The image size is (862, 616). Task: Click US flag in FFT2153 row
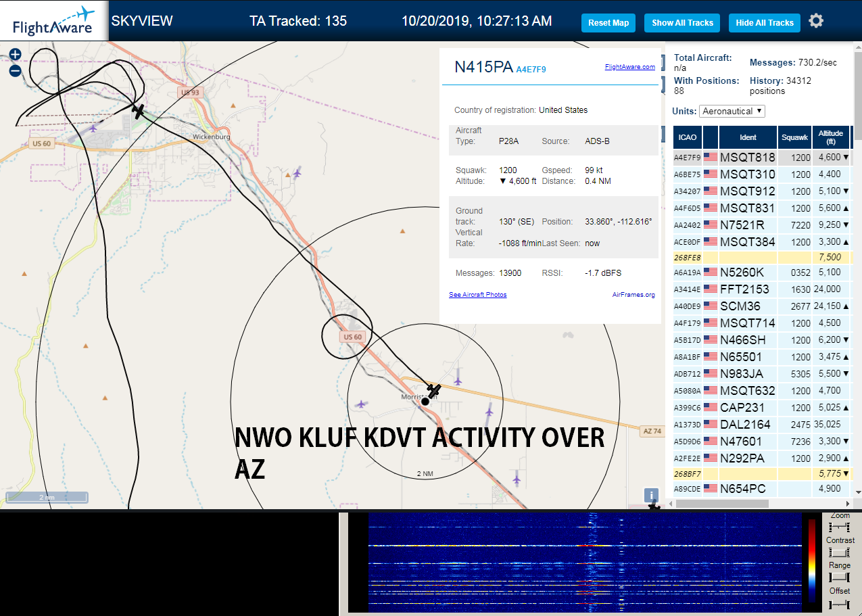pyautogui.click(x=711, y=289)
